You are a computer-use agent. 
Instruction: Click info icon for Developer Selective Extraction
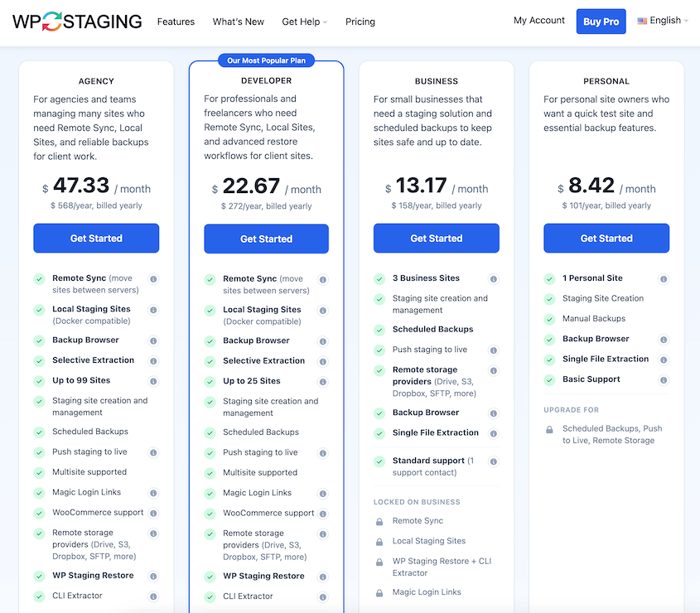pos(323,362)
